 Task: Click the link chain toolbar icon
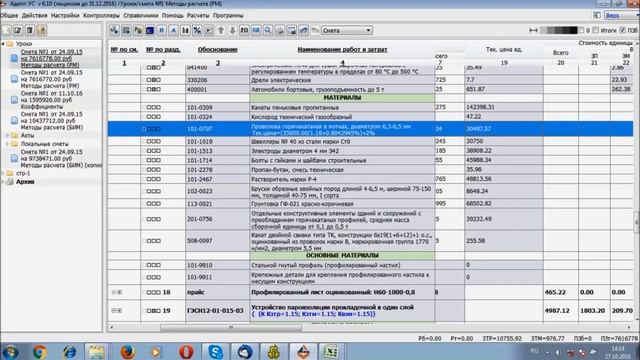point(303,30)
